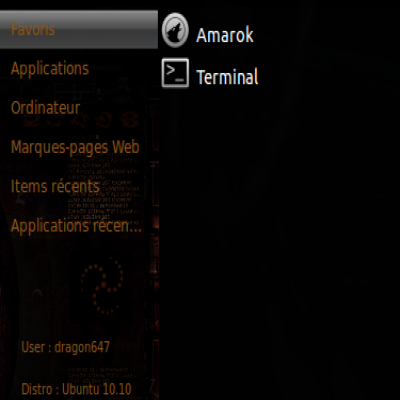Click divider between sidebar and favorites list
Screen dimensions: 400x400
coord(158,200)
